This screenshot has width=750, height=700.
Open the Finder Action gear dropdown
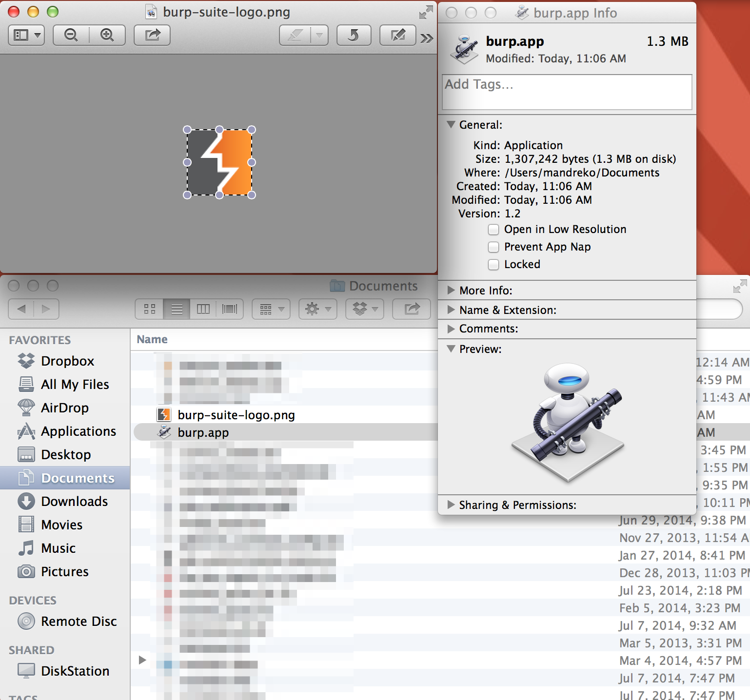pos(317,309)
